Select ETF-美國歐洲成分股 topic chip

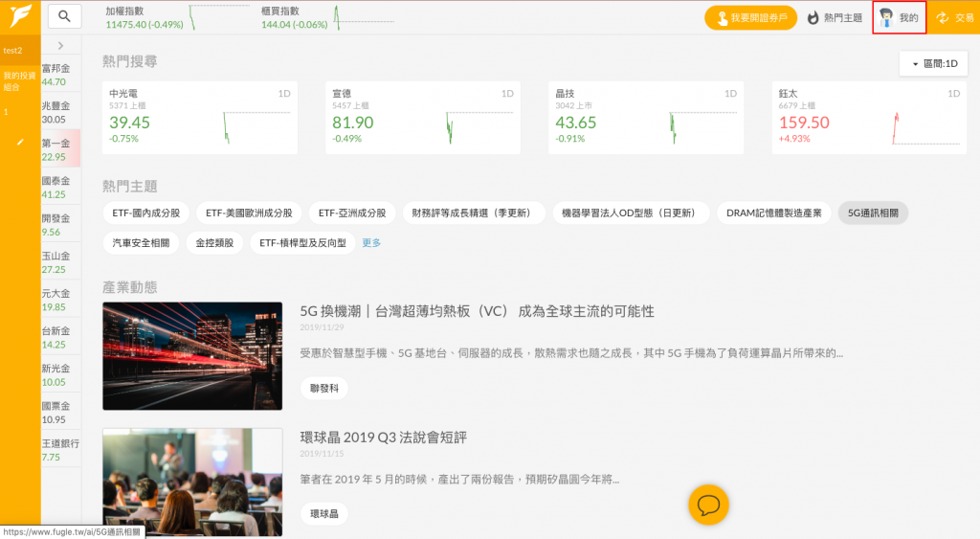pyautogui.click(x=249, y=213)
